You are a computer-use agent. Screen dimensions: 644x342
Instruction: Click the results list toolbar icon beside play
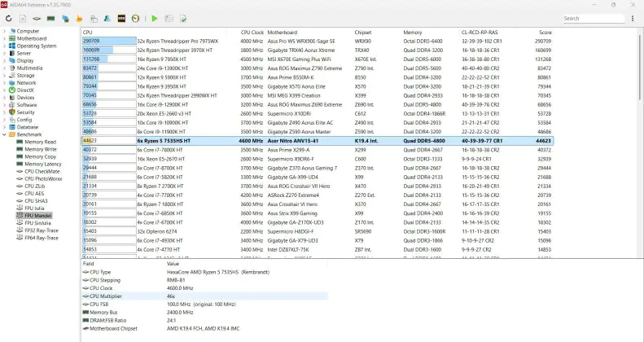[169, 19]
